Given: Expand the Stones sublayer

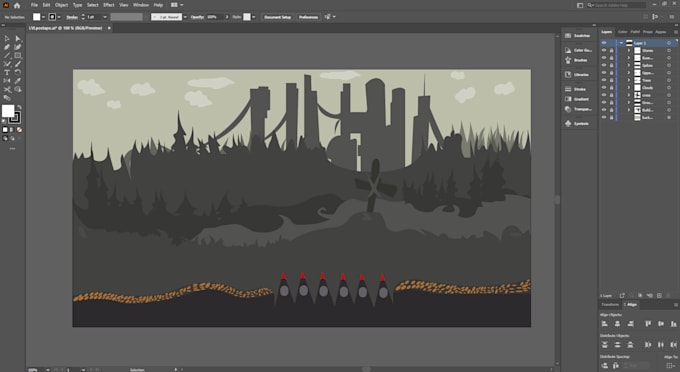Looking at the screenshot, I should [628, 50].
